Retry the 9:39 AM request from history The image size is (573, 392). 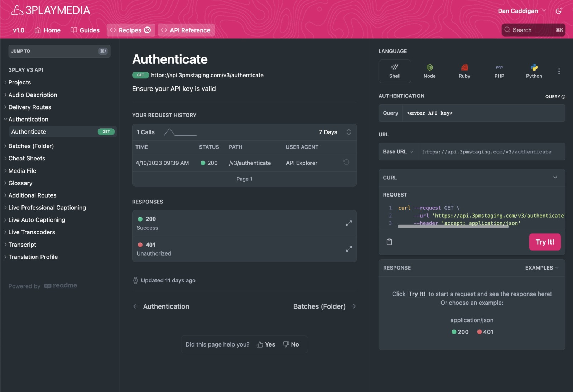346,162
